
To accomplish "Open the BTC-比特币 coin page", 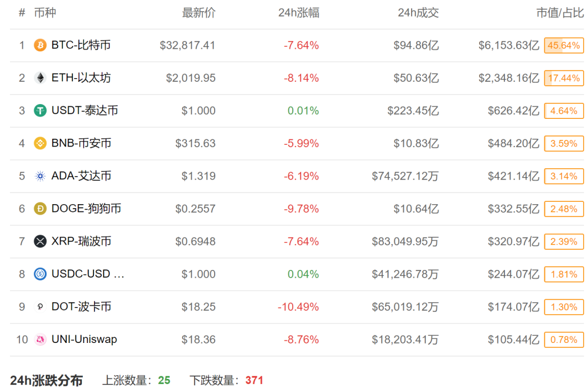I will (x=81, y=45).
